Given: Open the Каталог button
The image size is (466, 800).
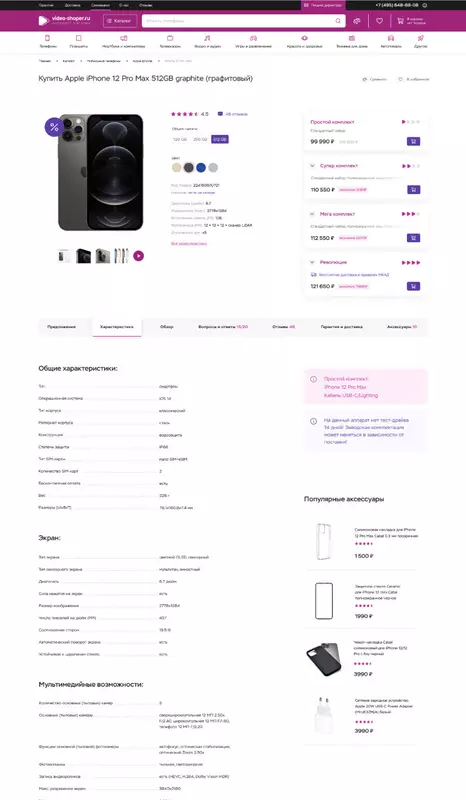Looking at the screenshot, I should click(x=119, y=21).
